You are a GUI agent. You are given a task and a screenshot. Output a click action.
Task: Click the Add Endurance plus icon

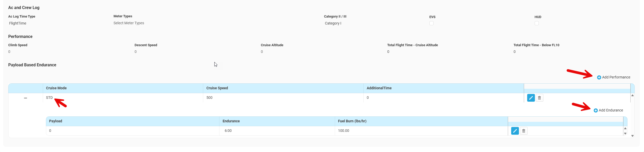click(x=596, y=110)
